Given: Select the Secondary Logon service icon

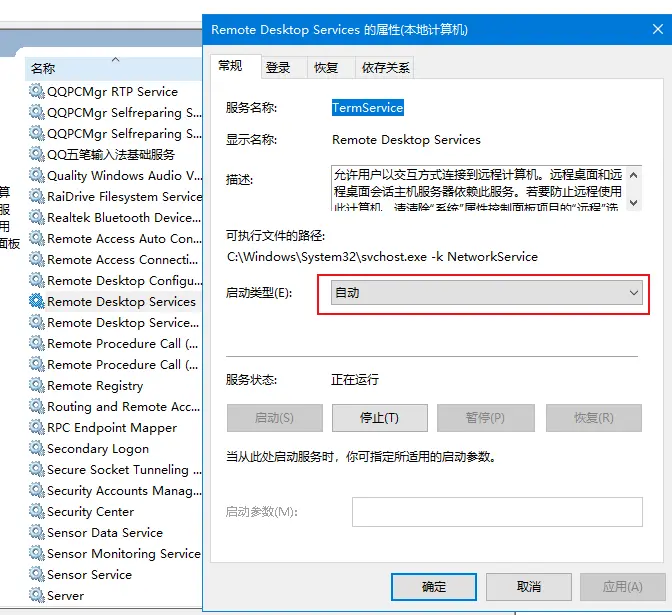Looking at the screenshot, I should pos(37,448).
